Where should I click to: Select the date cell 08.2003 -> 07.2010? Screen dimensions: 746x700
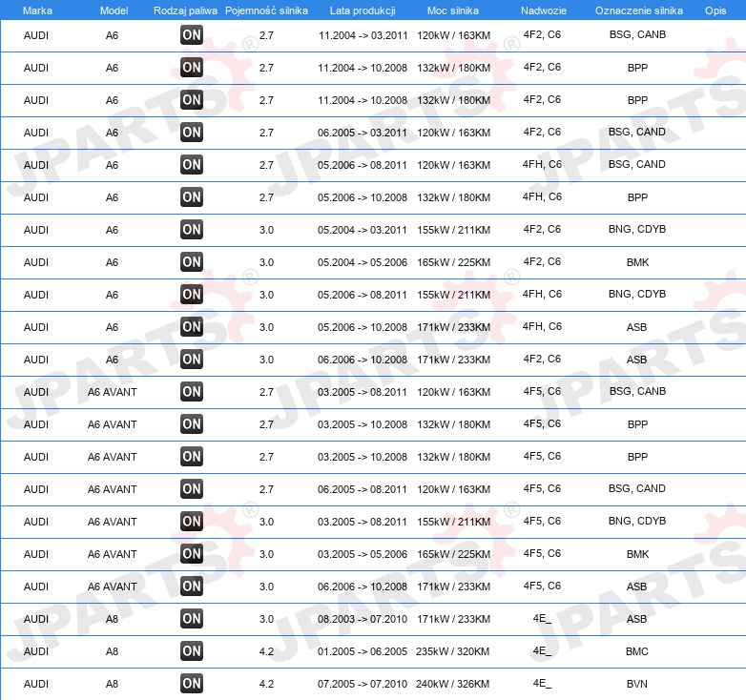tap(363, 619)
